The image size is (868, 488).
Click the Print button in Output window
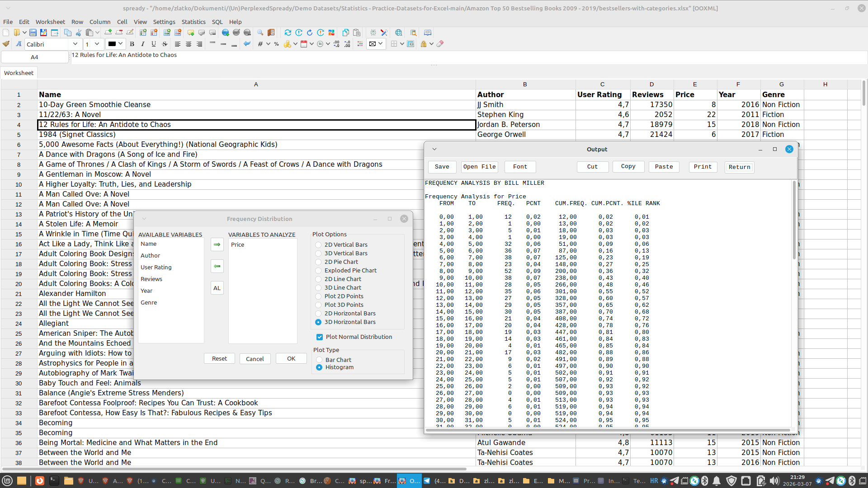[x=703, y=167]
